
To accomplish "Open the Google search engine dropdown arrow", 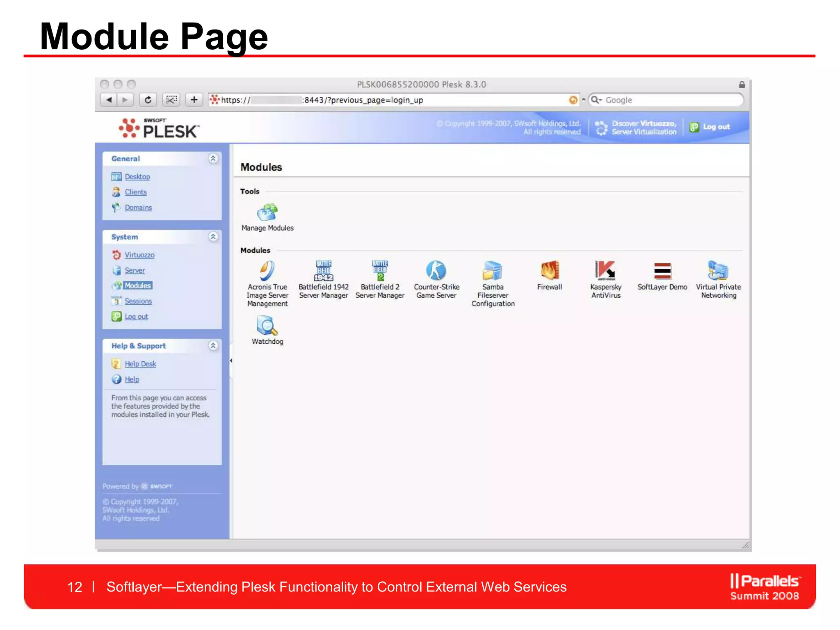I will point(601,100).
